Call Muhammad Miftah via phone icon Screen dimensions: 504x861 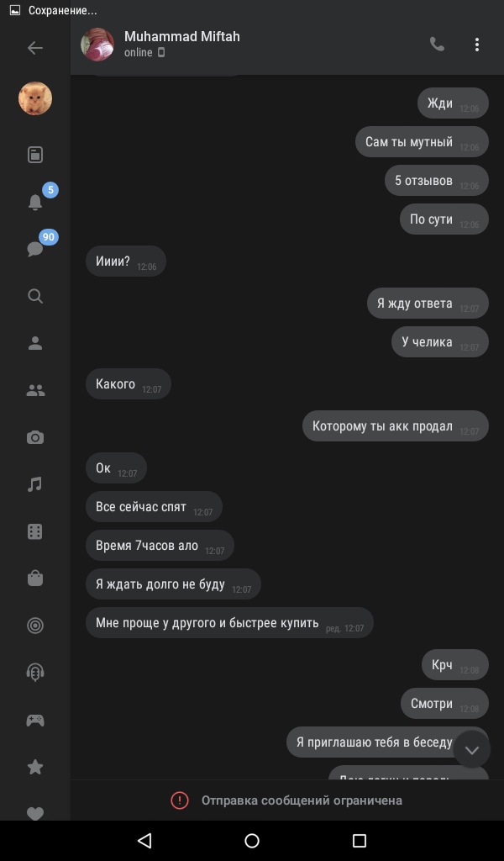(437, 45)
